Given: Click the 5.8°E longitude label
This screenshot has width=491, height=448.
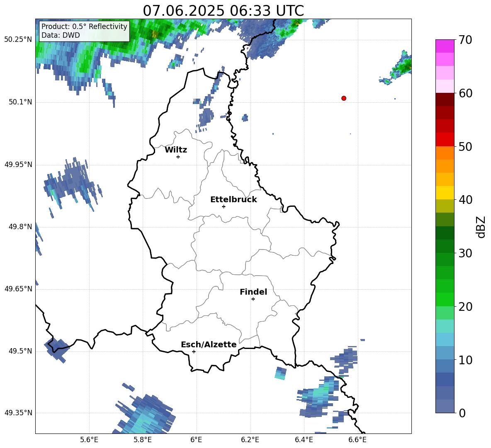Looking at the screenshot, I should pyautogui.click(x=143, y=440).
